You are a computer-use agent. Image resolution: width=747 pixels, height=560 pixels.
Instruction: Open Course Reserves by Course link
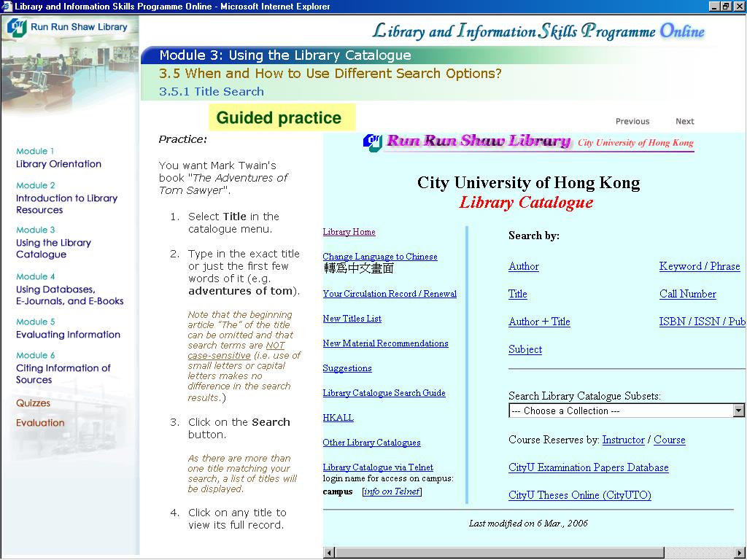[670, 440]
